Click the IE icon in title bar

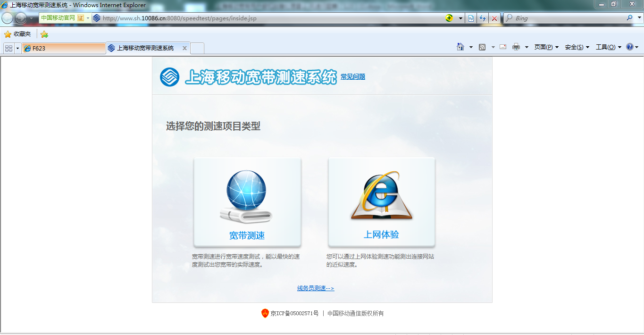pyautogui.click(x=5, y=5)
